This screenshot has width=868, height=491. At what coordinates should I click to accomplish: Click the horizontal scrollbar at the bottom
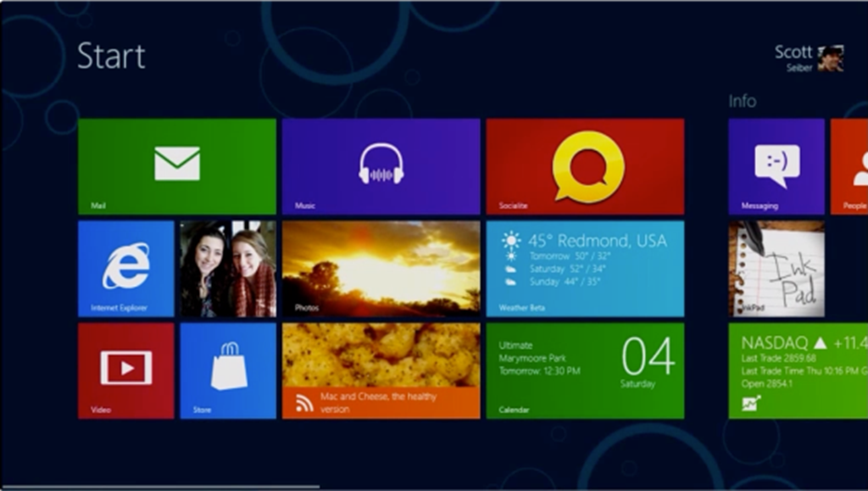[x=160, y=488]
